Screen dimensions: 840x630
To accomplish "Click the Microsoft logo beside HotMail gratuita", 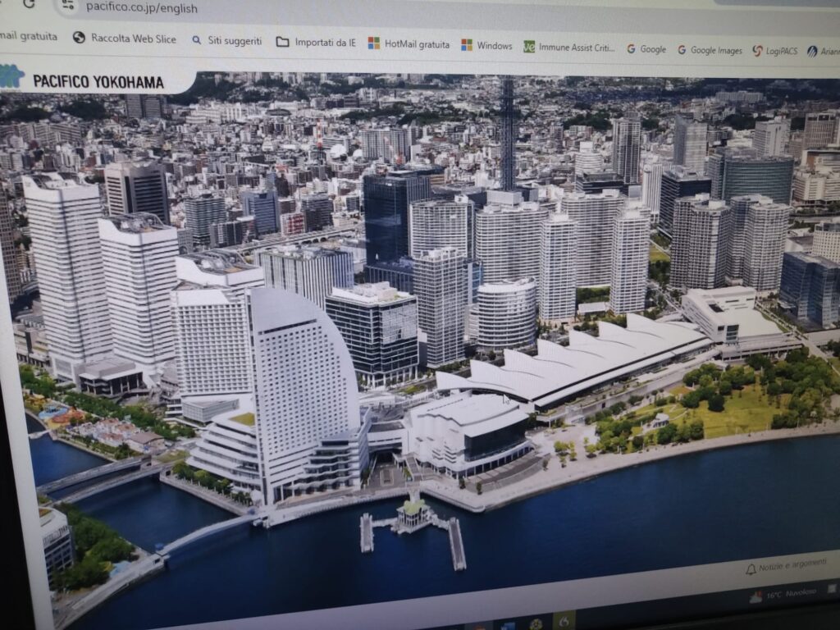I will click(374, 43).
